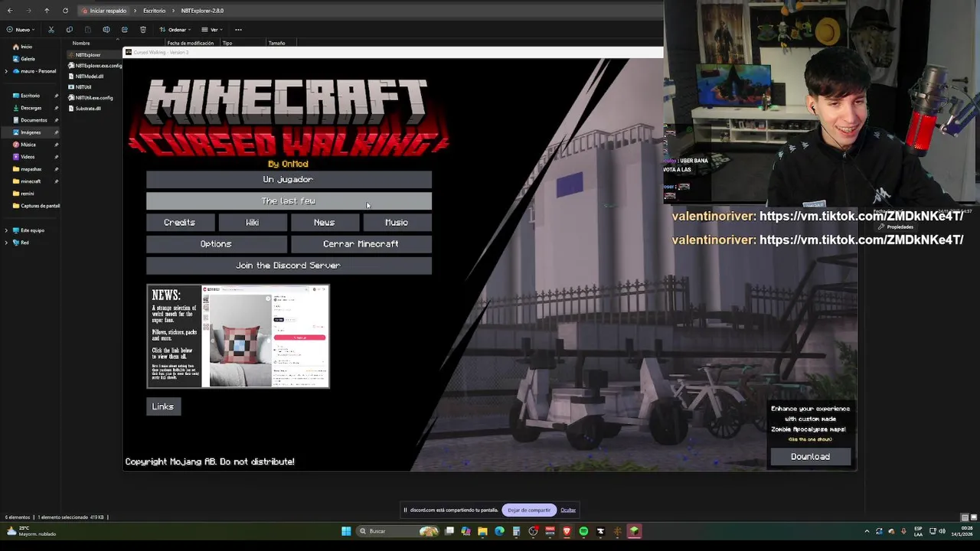Open Spotify from the taskbar

[x=583, y=531]
